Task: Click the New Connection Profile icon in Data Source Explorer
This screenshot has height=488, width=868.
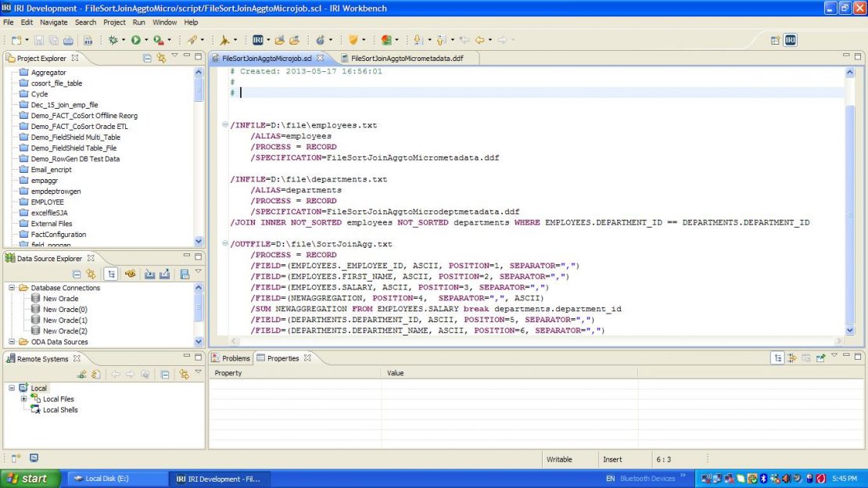Action: pos(131,274)
